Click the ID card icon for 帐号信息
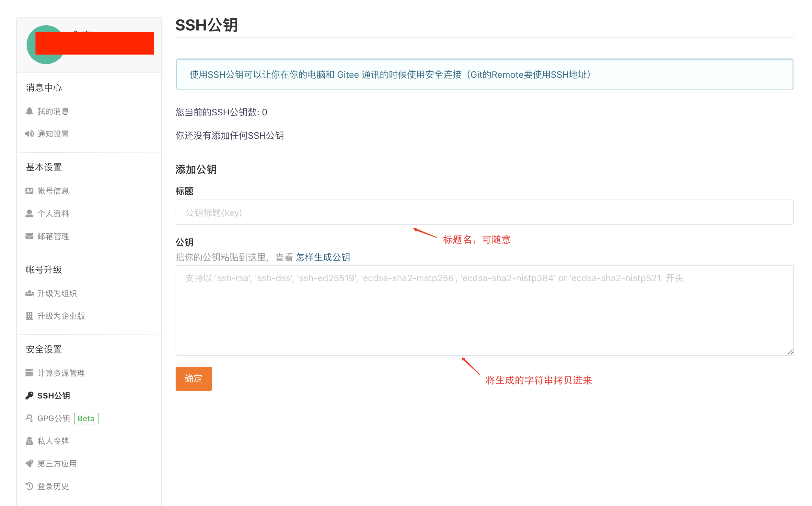The height and width of the screenshot is (506, 812). [29, 191]
